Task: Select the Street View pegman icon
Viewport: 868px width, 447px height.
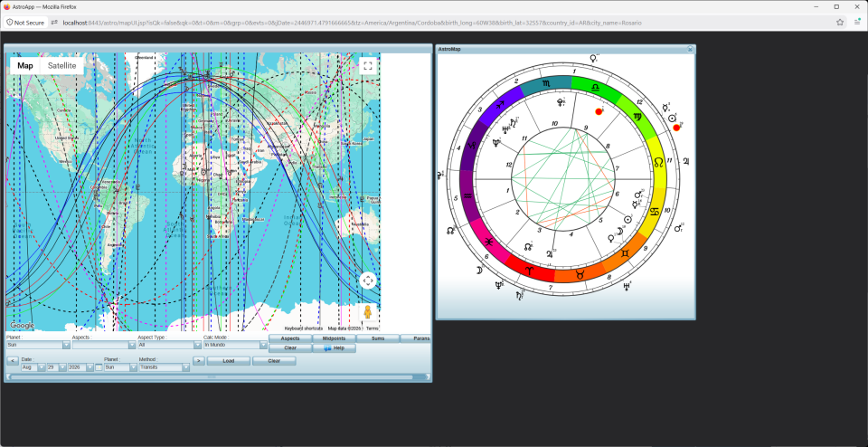Action: [x=368, y=312]
